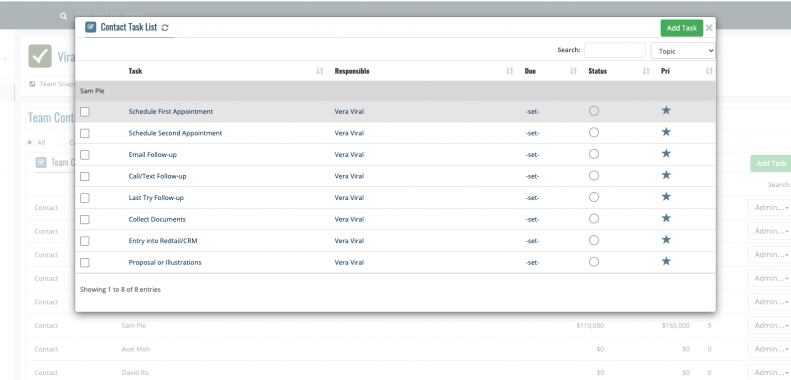Toggle status circle for Last Try Follow-up
This screenshot has width=791, height=380.
594,197
